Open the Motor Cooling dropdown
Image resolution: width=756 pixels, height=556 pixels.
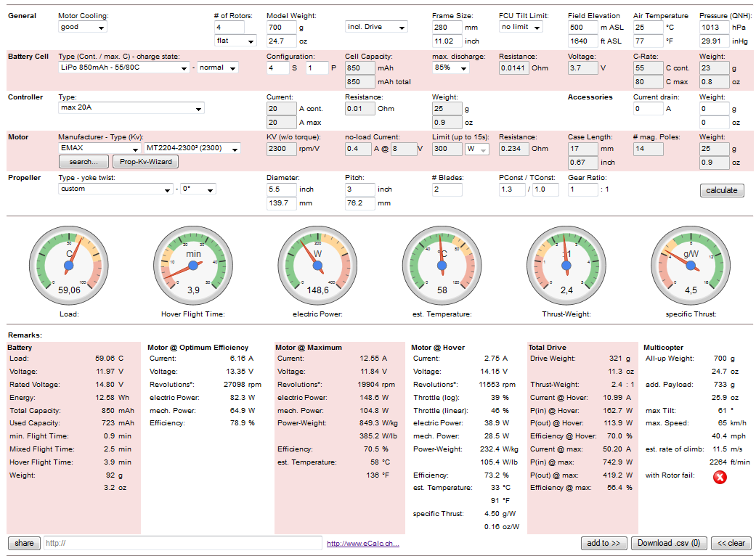click(x=83, y=27)
